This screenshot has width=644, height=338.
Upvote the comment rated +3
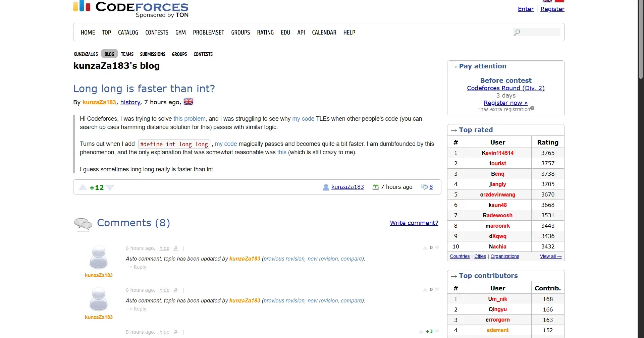point(421,332)
